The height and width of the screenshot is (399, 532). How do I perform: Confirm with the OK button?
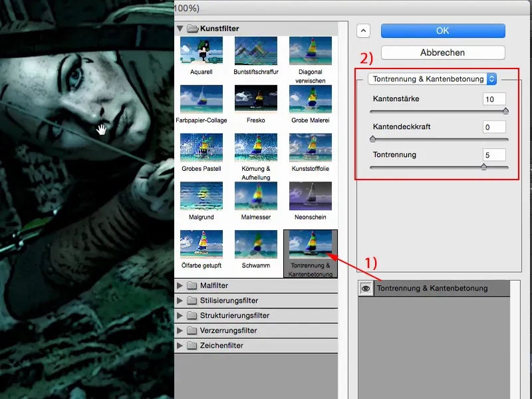443,31
